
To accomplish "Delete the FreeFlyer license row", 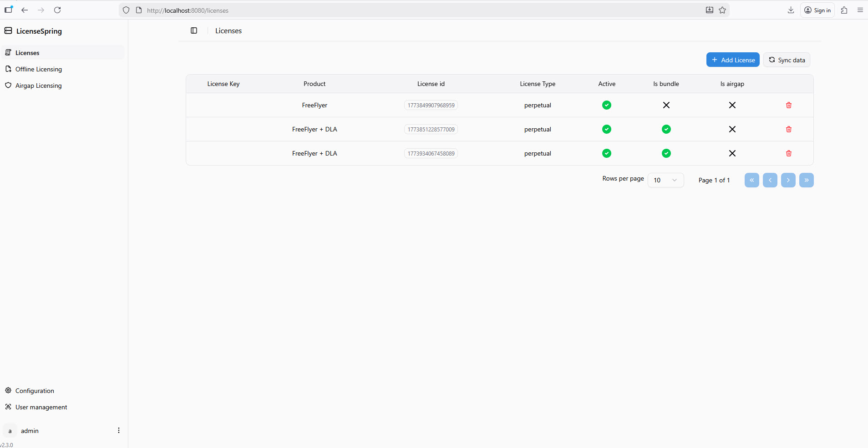I will [x=788, y=105].
